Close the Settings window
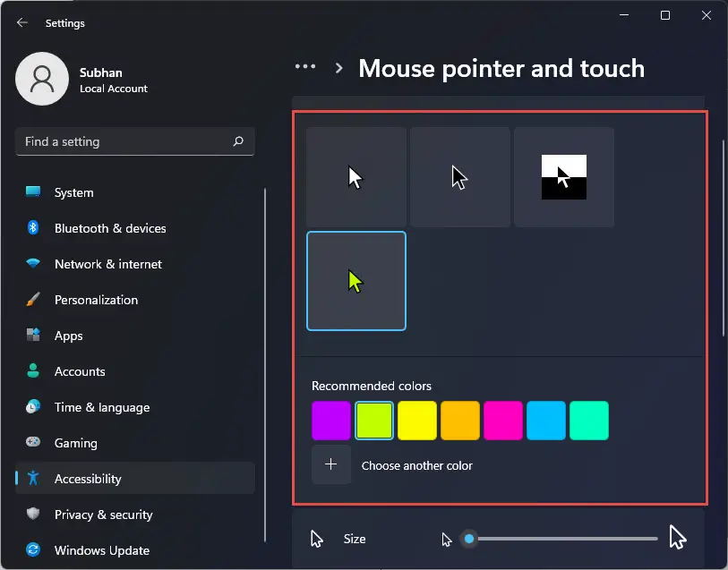The width and height of the screenshot is (728, 570). pyautogui.click(x=707, y=15)
